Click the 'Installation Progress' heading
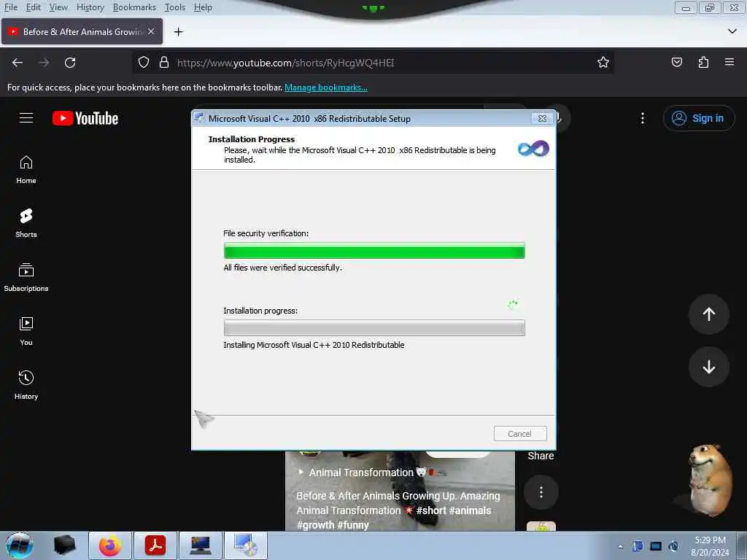Screen dimensions: 747x560 [252, 139]
